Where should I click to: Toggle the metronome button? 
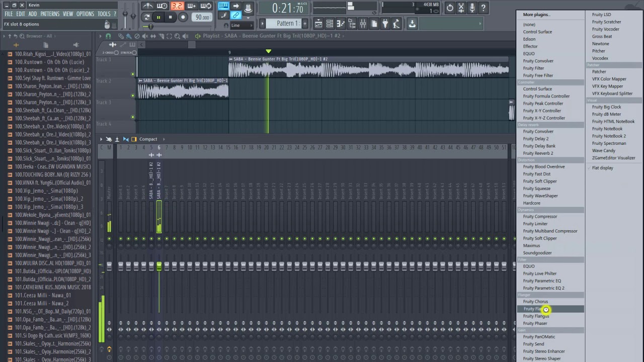pos(148,6)
